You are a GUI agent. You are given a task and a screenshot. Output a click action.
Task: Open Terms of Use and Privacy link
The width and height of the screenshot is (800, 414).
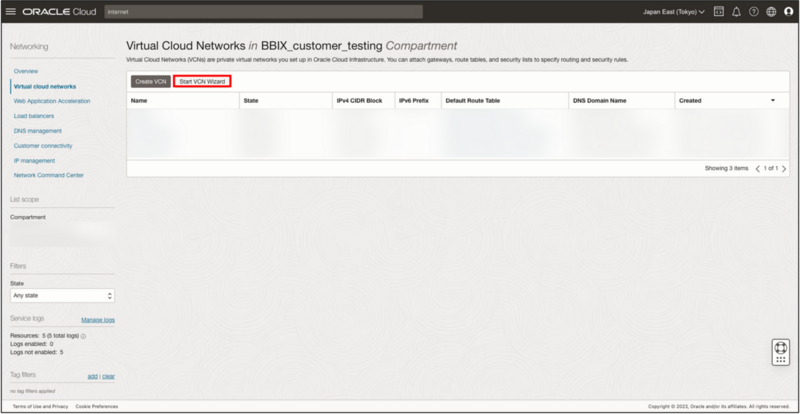click(40, 406)
